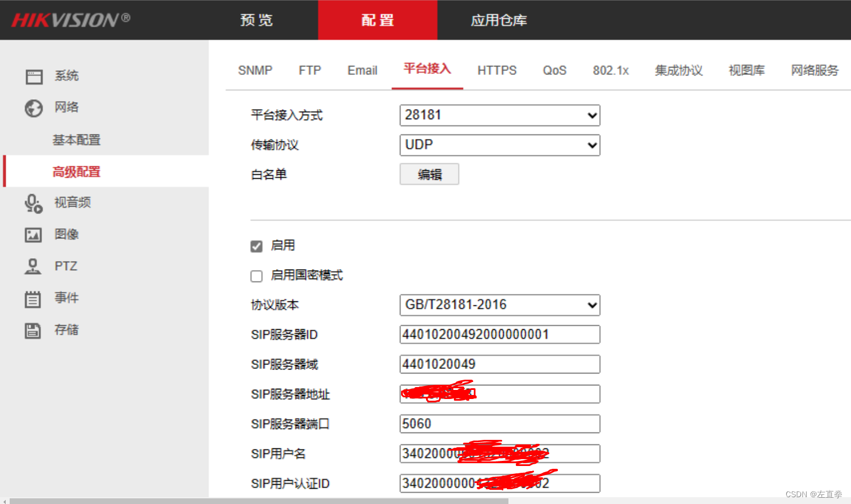Open the 应用仓库 top tab

click(499, 20)
